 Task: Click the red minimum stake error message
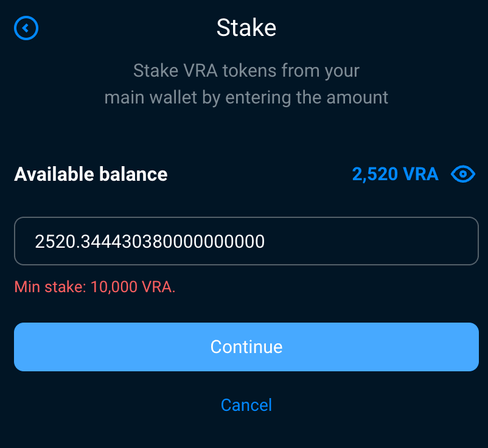point(95,287)
